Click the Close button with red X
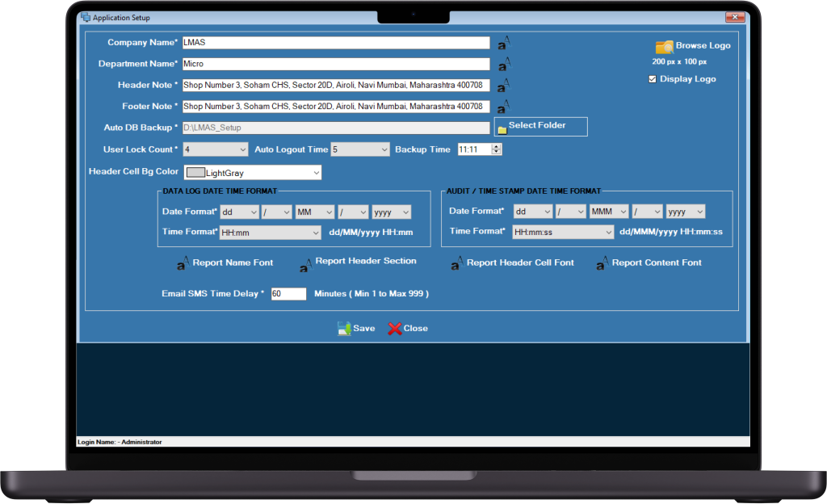This screenshot has width=827, height=504. [408, 329]
